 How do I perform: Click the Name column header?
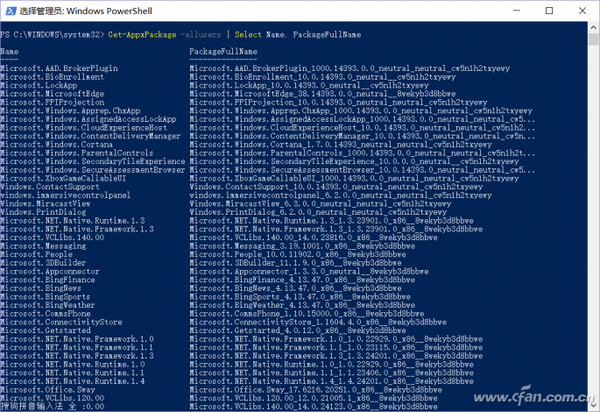pos(9,51)
